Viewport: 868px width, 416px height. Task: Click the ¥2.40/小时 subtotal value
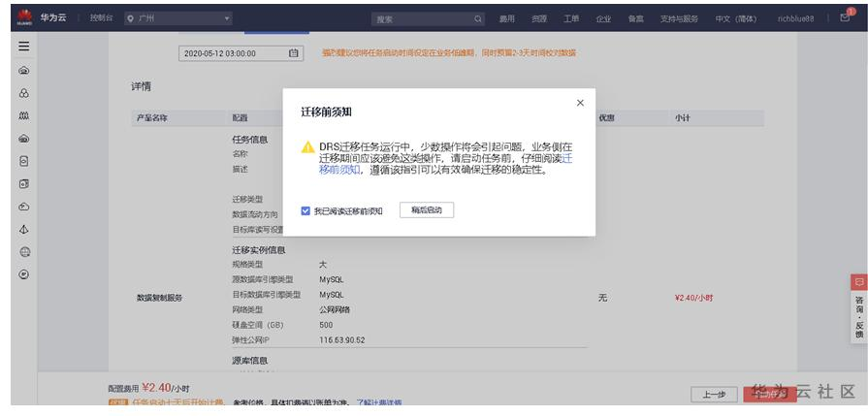coord(694,298)
